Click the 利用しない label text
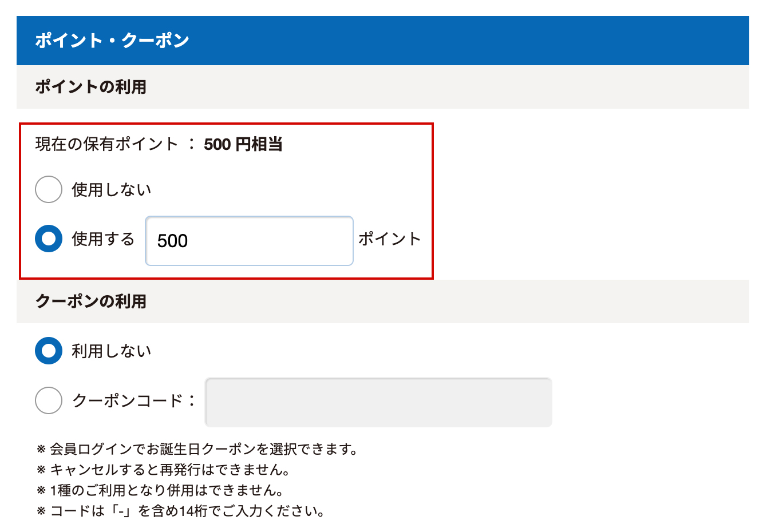The image size is (767, 532). [x=112, y=351]
